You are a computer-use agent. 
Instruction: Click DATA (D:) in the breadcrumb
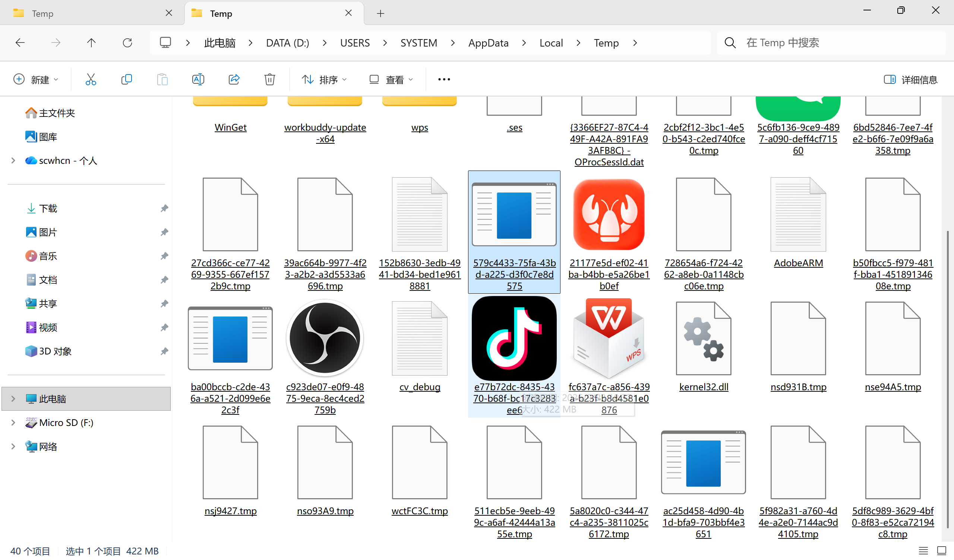tap(287, 43)
